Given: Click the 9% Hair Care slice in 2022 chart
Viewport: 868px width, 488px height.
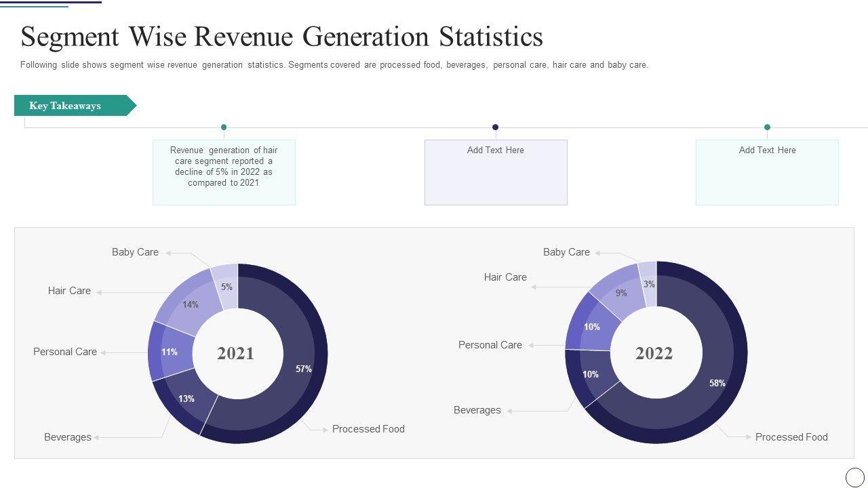Looking at the screenshot, I should [620, 293].
